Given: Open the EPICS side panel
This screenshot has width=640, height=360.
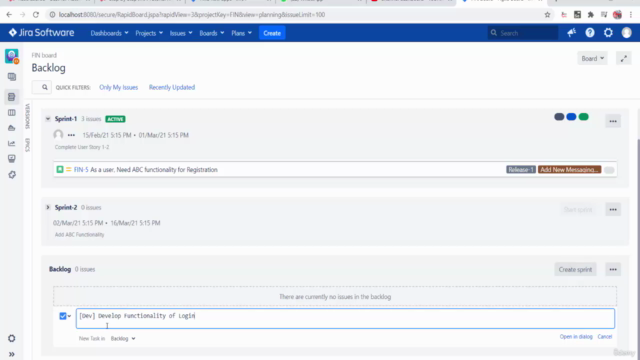Looking at the screenshot, I should [27, 145].
